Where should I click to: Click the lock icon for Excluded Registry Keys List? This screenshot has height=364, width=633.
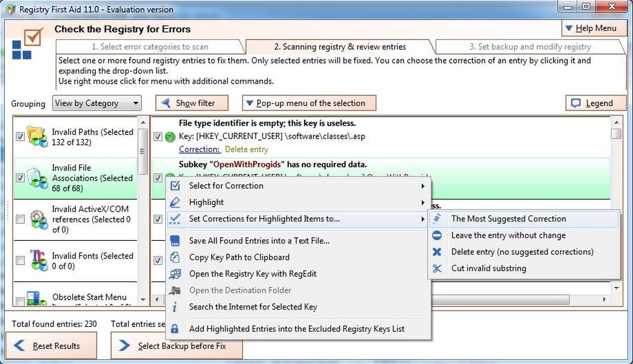[x=175, y=328]
